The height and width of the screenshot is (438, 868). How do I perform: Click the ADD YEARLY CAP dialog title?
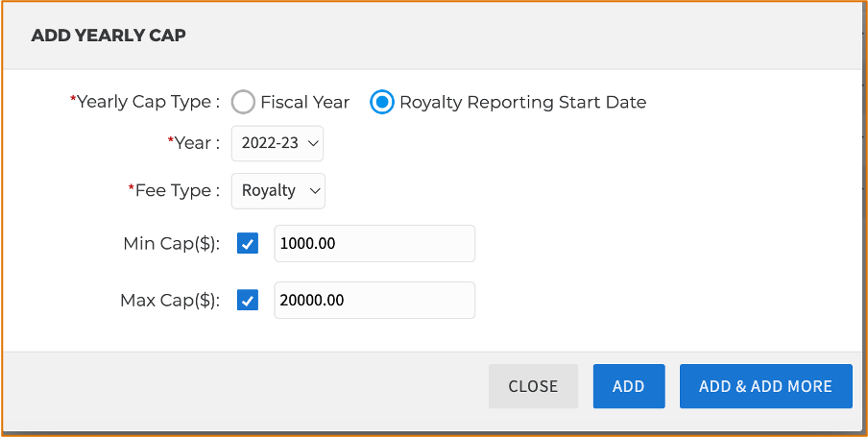point(108,36)
